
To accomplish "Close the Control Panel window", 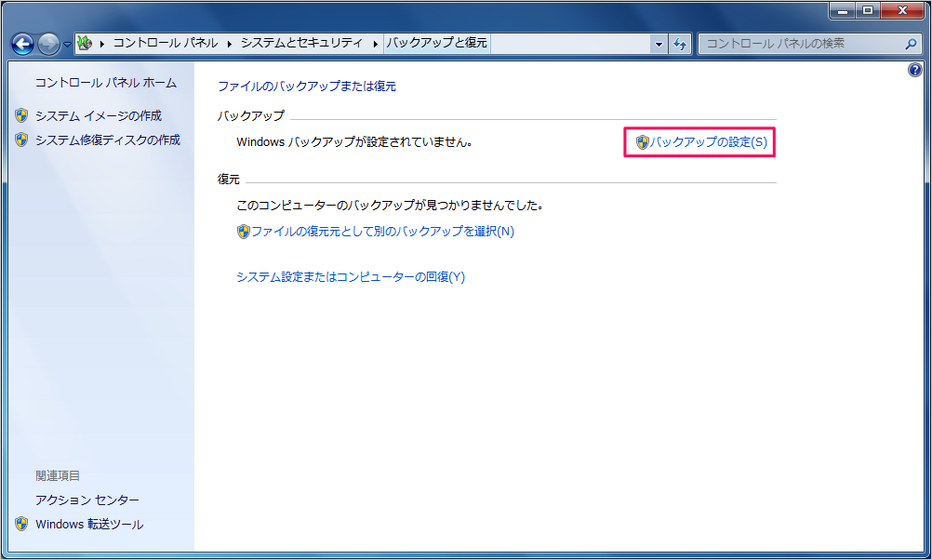I will [x=902, y=11].
